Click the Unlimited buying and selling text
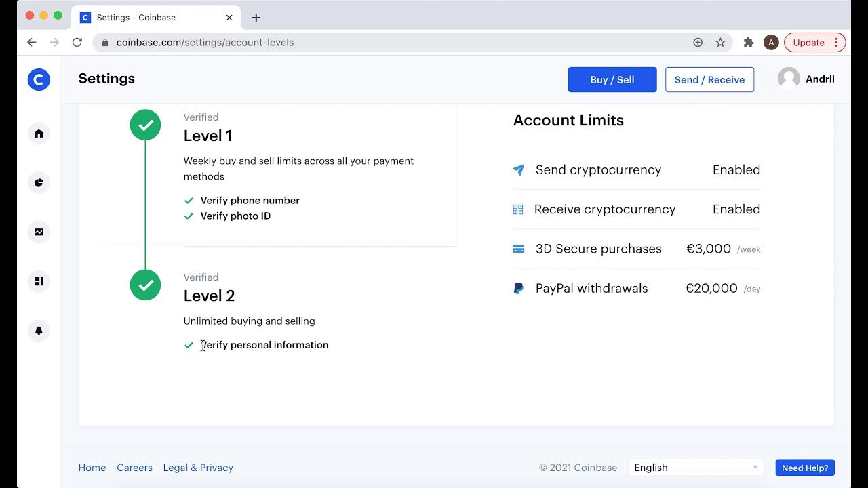Image resolution: width=868 pixels, height=488 pixels. coord(250,321)
